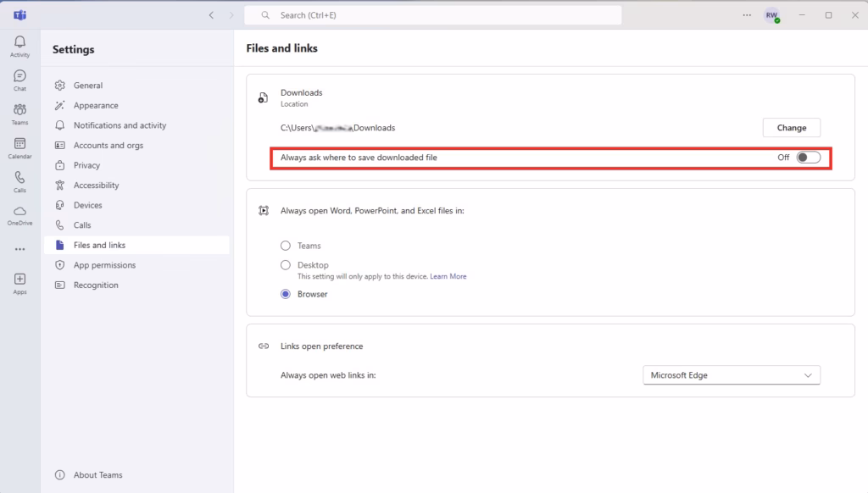Open Recognition settings page
The image size is (868, 493).
tap(136, 285)
